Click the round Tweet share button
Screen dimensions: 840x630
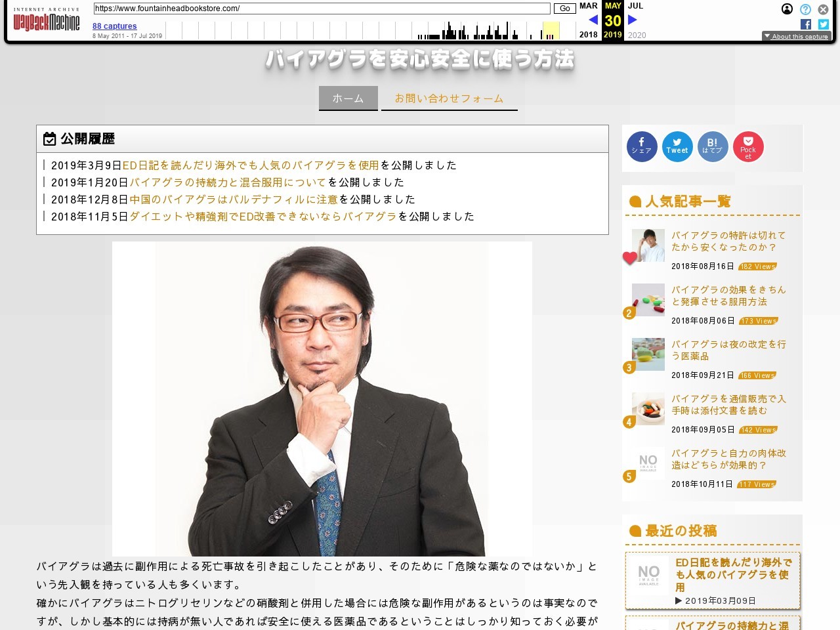click(x=677, y=147)
